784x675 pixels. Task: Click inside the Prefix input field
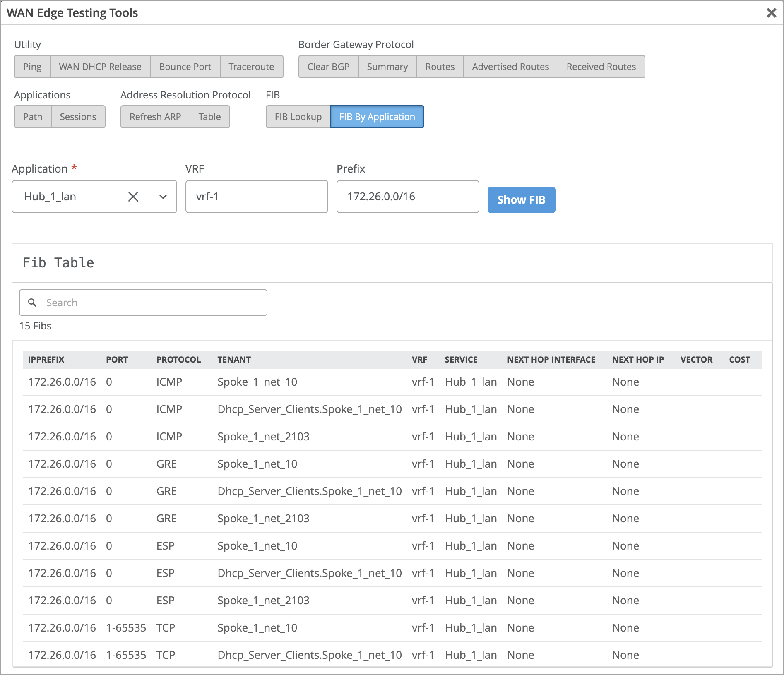tap(407, 197)
